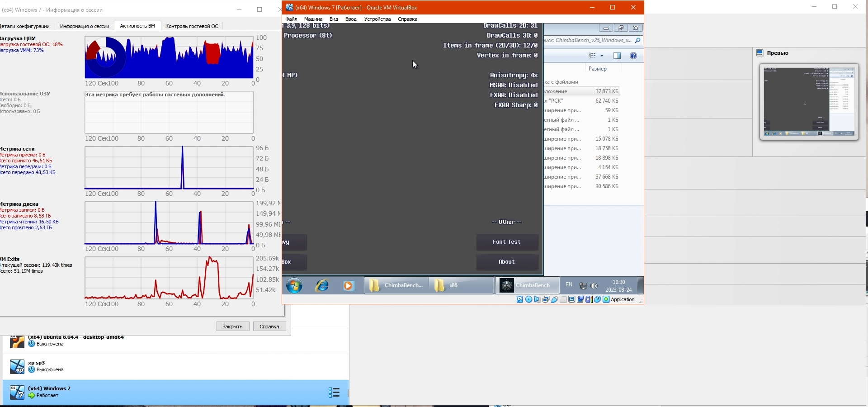Click the Справка button in session info
The image size is (868, 407).
(269, 327)
